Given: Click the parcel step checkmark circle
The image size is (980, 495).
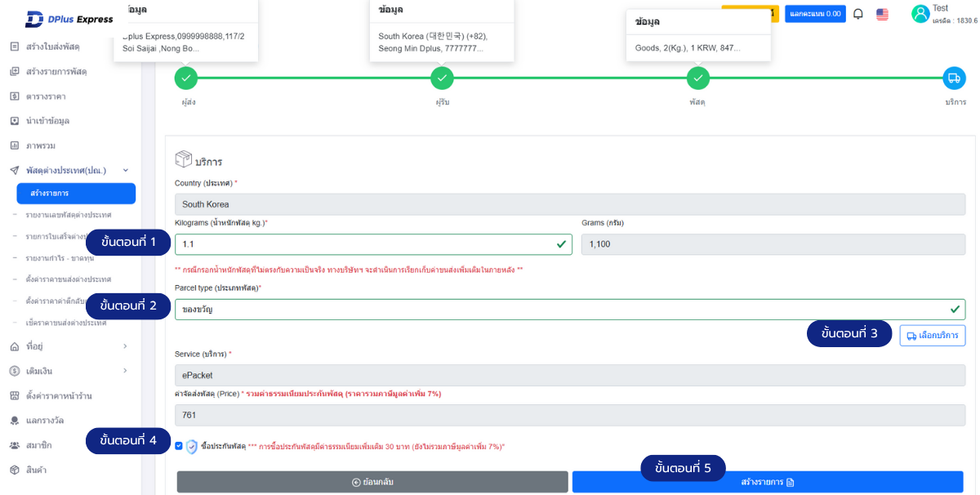Looking at the screenshot, I should point(697,78).
